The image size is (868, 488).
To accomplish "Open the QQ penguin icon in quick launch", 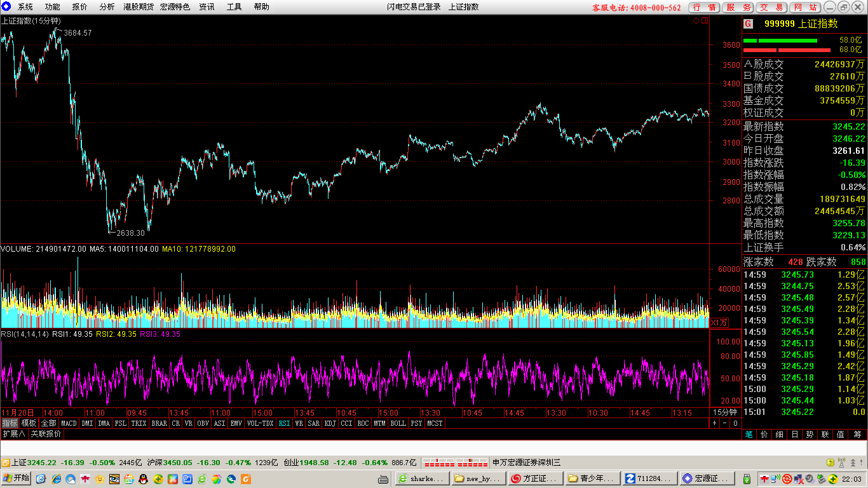I will [x=144, y=478].
